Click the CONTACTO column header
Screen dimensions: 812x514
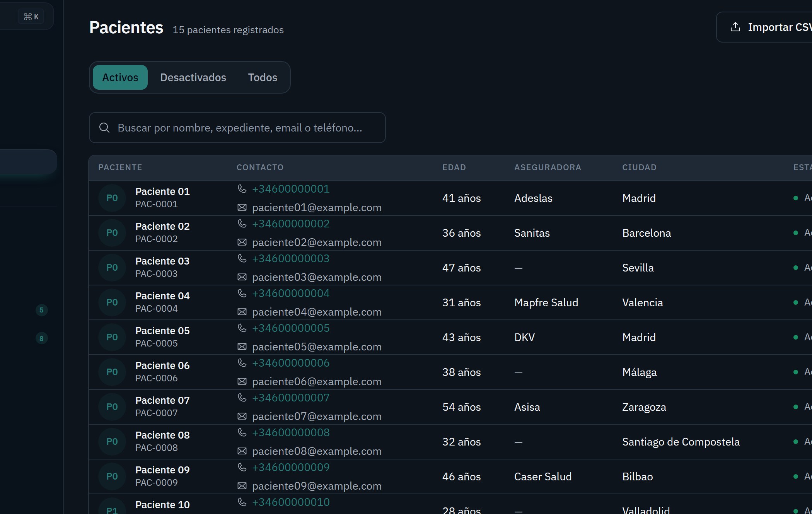(x=260, y=167)
